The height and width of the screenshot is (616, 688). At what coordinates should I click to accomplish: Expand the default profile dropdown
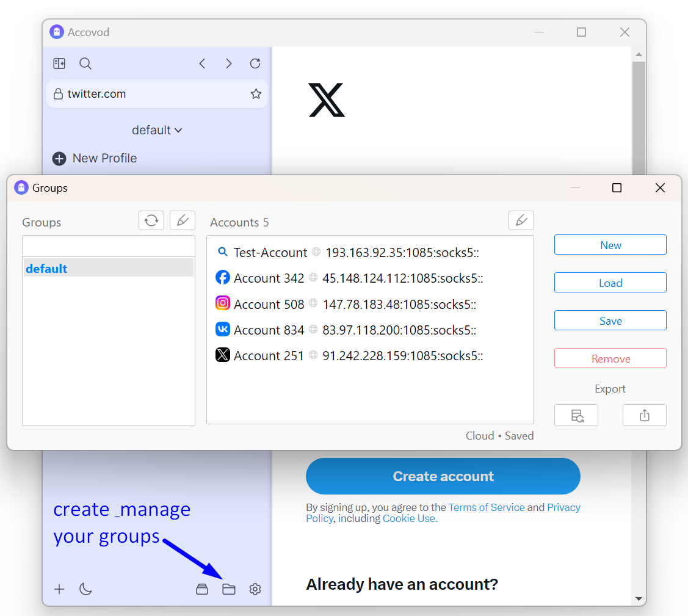click(157, 129)
